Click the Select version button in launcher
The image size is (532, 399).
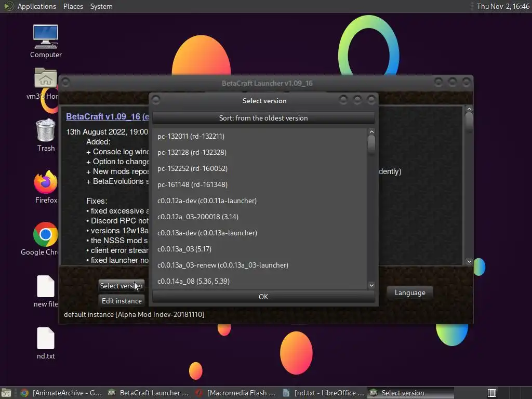pyautogui.click(x=122, y=286)
